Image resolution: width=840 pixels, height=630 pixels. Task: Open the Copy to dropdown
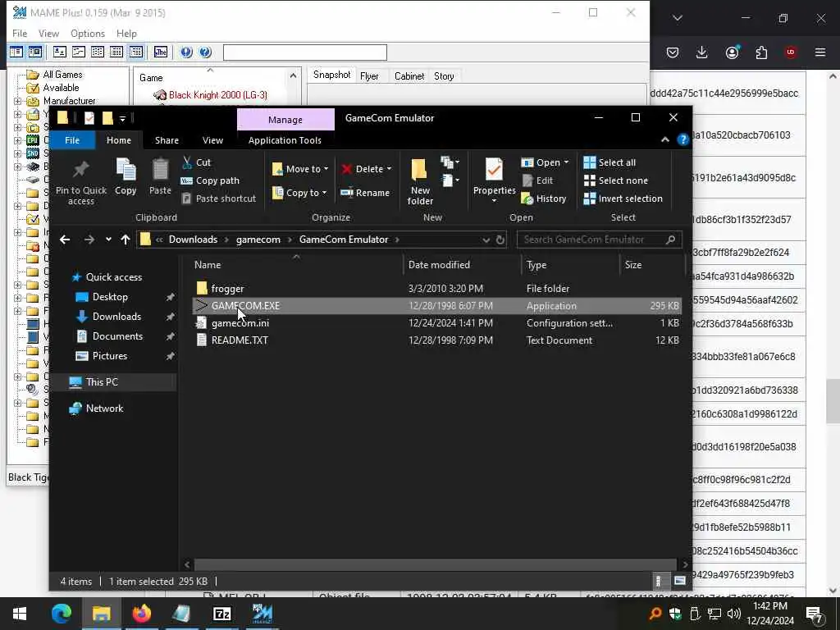click(299, 193)
